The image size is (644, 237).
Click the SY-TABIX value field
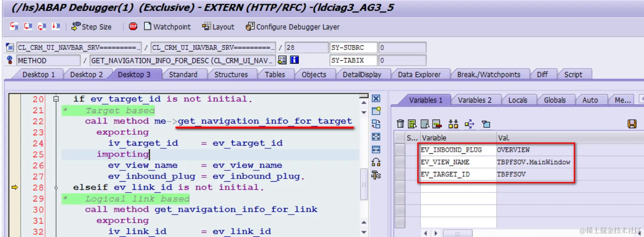[x=402, y=60]
